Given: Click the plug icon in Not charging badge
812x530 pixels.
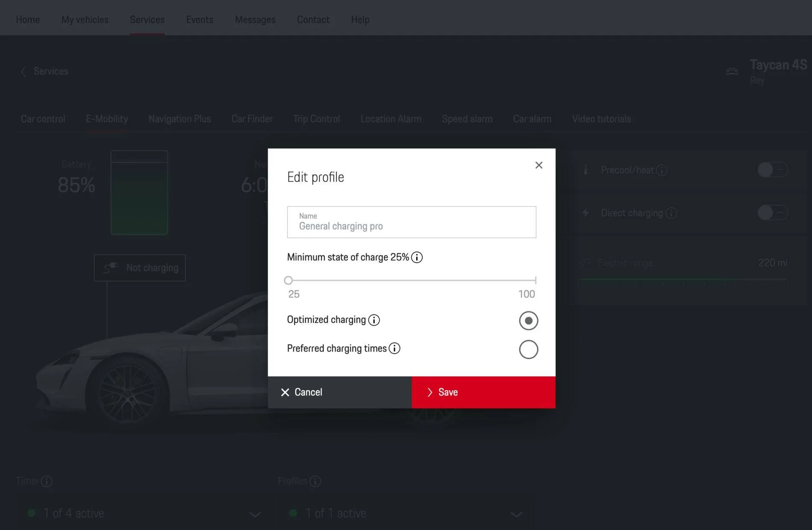Looking at the screenshot, I should coord(111,268).
